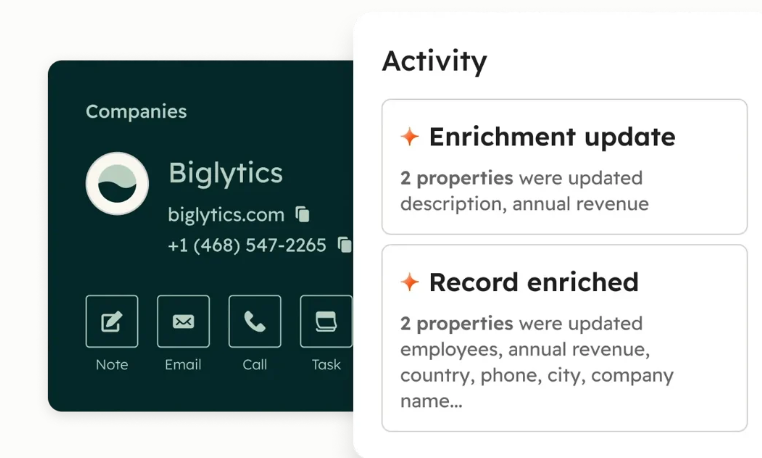Click the text "employees, annual revenue,"

pos(525,349)
